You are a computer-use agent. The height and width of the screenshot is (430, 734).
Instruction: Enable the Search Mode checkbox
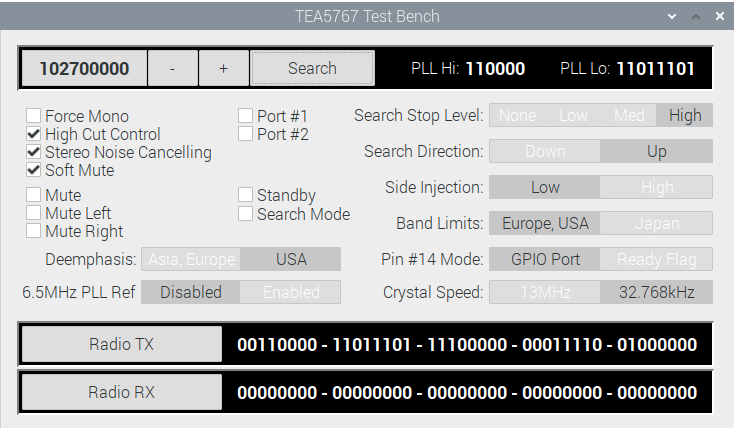point(245,214)
